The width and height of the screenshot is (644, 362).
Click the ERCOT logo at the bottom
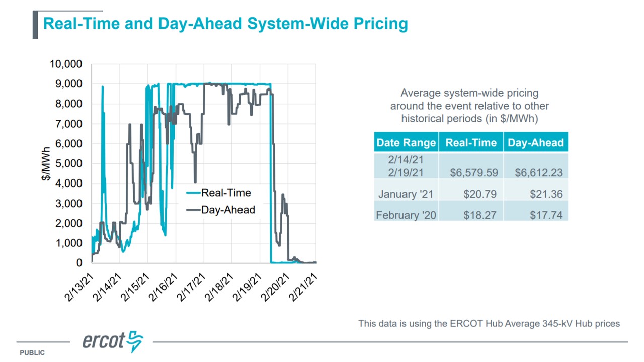pyautogui.click(x=113, y=341)
